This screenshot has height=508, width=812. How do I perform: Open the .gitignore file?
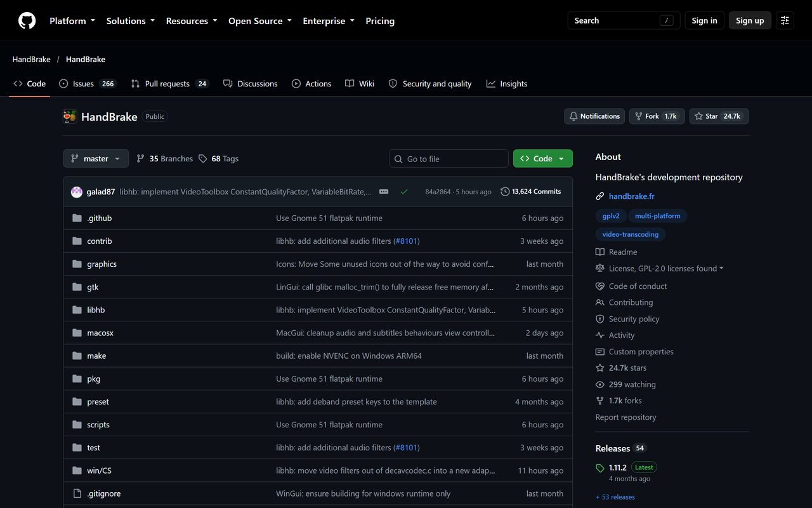point(103,493)
